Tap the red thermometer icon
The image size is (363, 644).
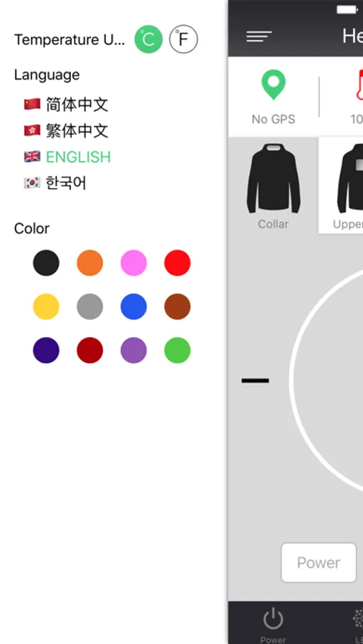pyautogui.click(x=360, y=84)
